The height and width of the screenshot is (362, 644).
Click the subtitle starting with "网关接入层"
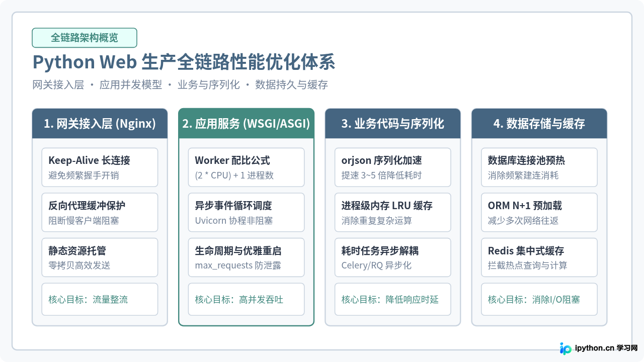180,84
